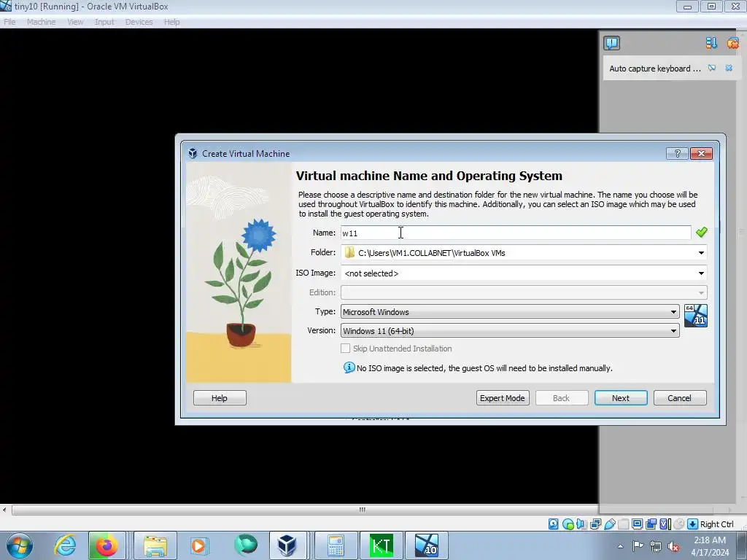Click the network status bar indicator
Image resolution: width=747 pixels, height=560 pixels.
595,524
